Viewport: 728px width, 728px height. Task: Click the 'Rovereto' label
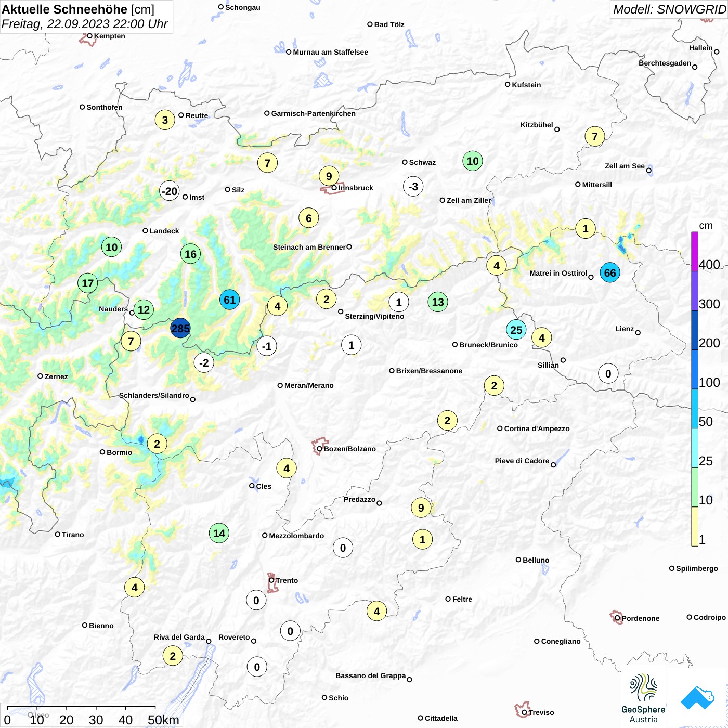click(234, 638)
